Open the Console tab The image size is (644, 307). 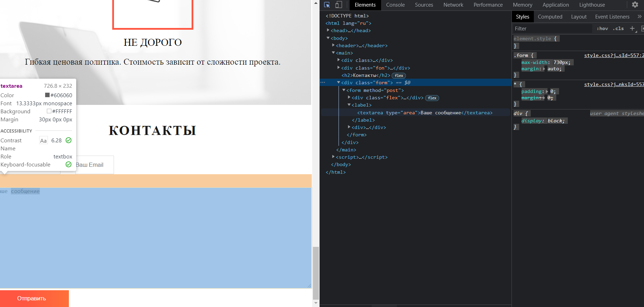395,5
